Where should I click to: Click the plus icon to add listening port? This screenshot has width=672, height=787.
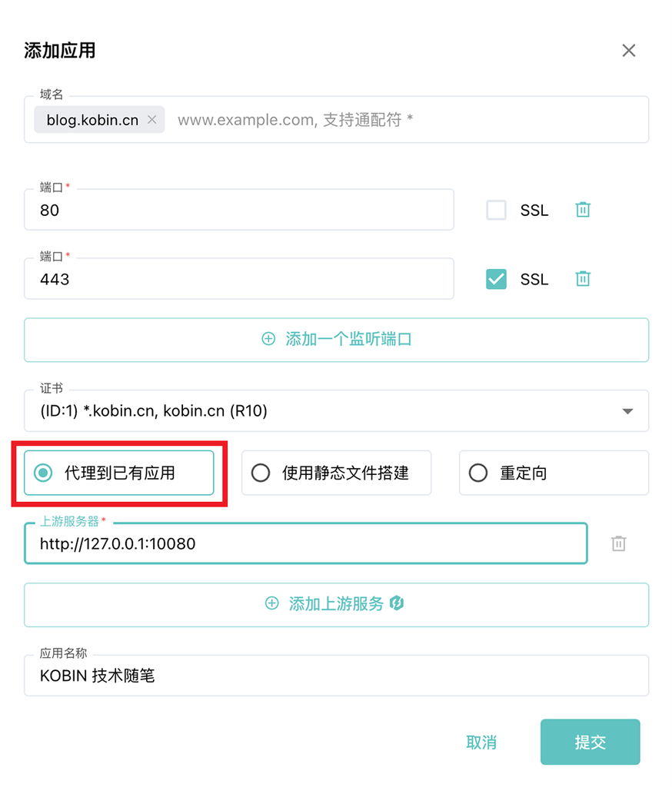(x=268, y=339)
